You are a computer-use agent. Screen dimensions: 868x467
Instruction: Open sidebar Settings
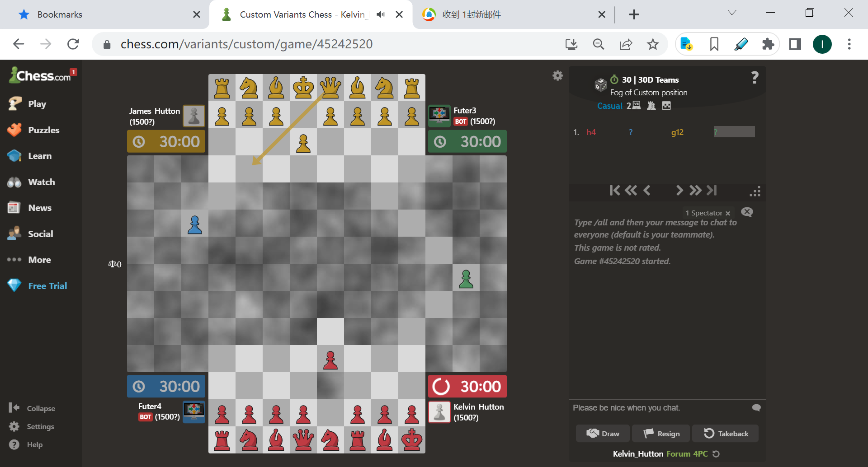(32, 426)
